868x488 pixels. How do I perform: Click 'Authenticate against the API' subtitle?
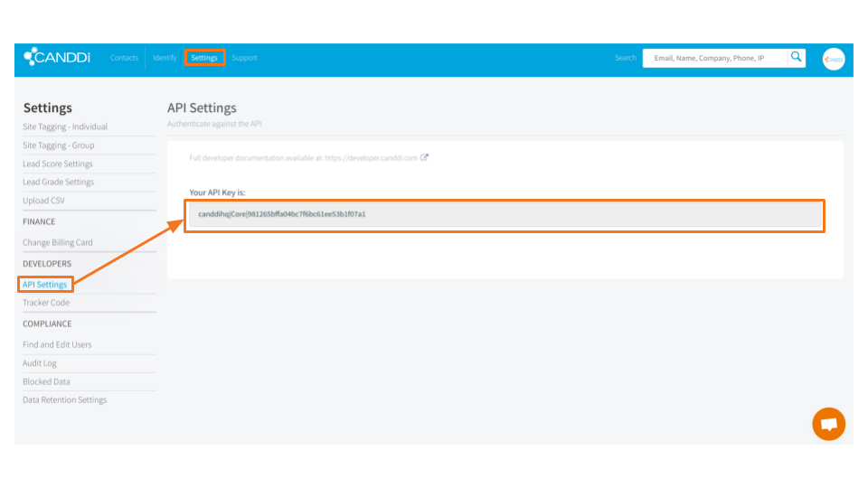coord(214,124)
